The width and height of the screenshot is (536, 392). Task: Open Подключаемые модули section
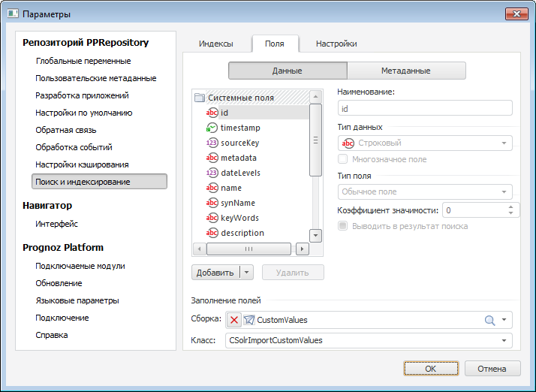pyautogui.click(x=80, y=266)
